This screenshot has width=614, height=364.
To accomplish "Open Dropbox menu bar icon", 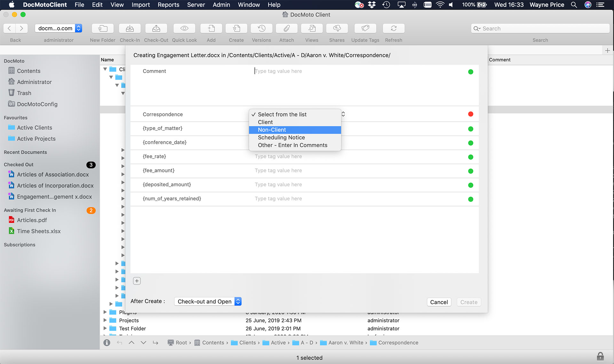I will point(372,5).
